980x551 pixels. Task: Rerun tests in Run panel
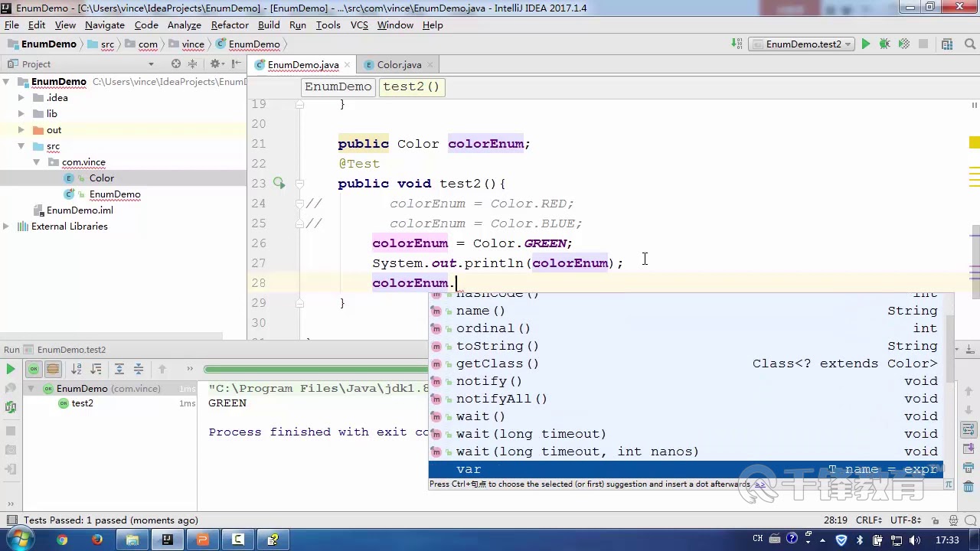[11, 369]
